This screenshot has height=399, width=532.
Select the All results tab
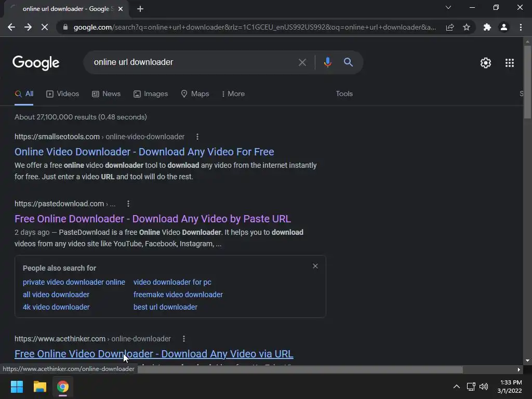pyautogui.click(x=24, y=94)
